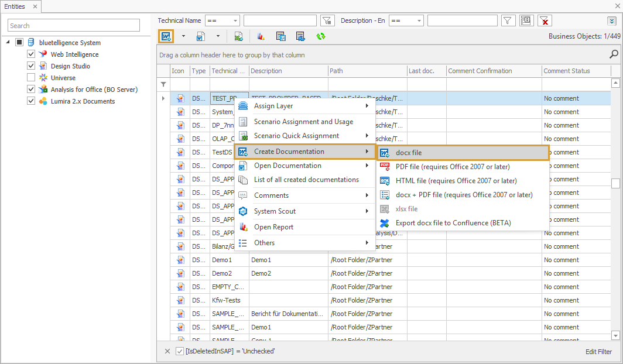Viewport: 623px width, 364px height.
Task: Open the xlsx export toolbar icon
Action: pyautogui.click(x=238, y=36)
